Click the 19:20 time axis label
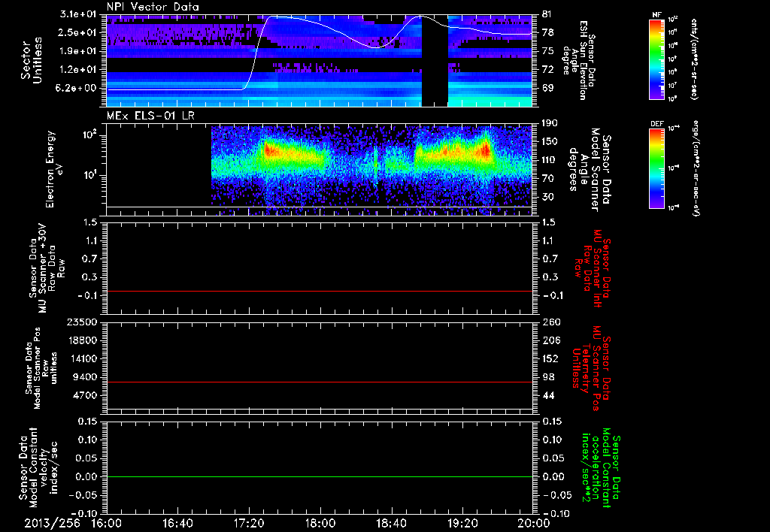 tap(462, 523)
